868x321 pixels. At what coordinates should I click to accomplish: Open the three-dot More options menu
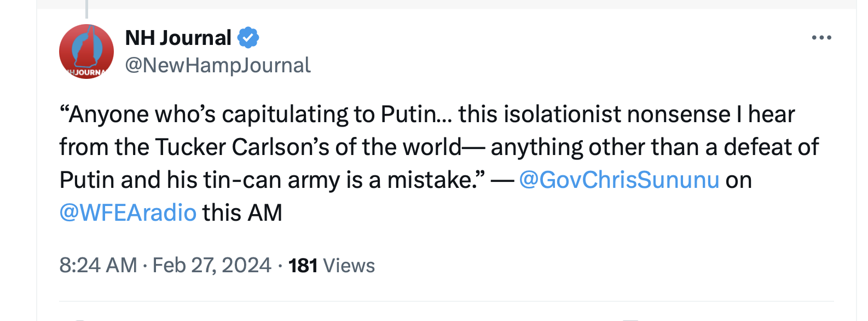click(x=821, y=38)
